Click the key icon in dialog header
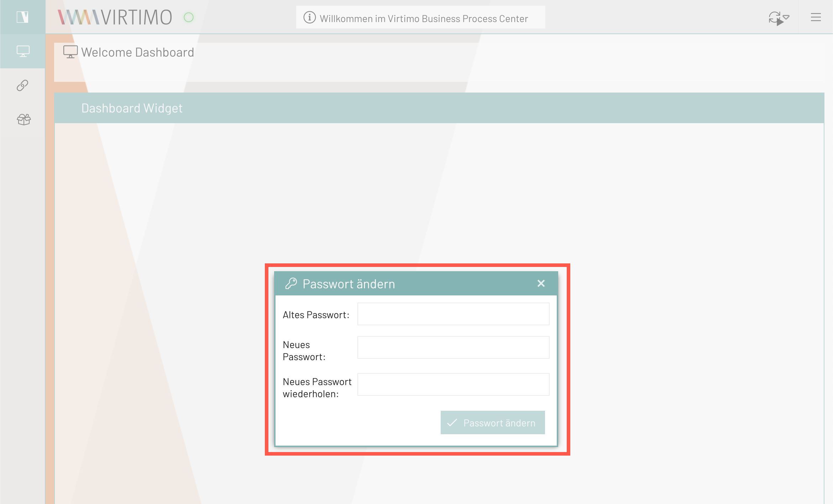Screen dimensions: 833x504 point(291,284)
